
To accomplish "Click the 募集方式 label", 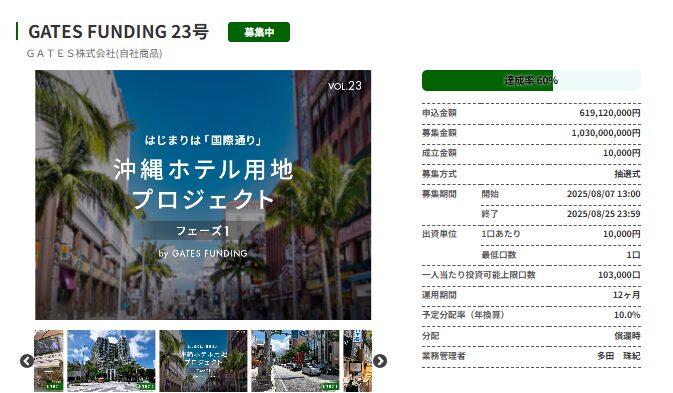I will click(x=439, y=174).
